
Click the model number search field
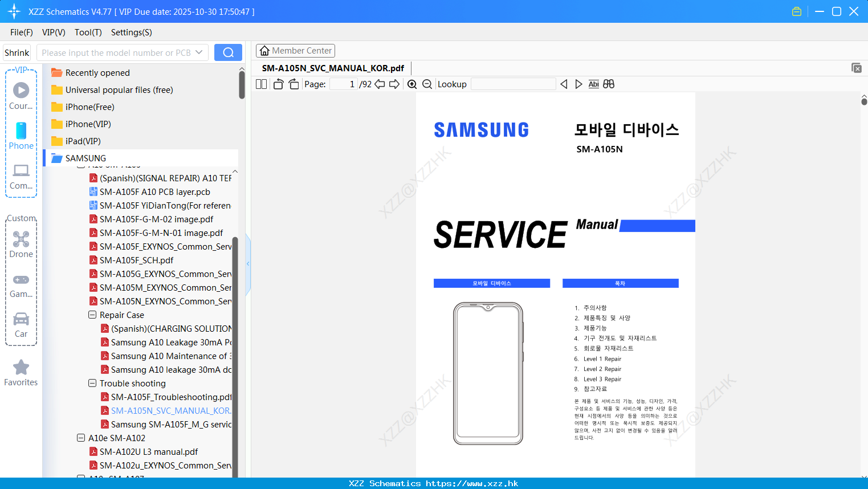(x=116, y=52)
